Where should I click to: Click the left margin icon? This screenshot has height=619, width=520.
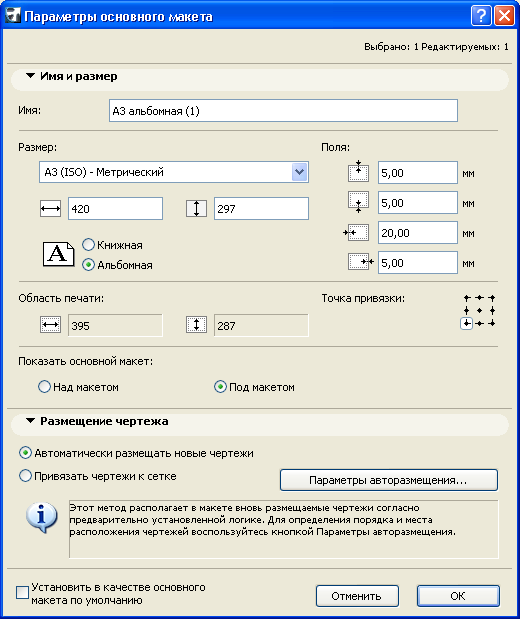[x=357, y=233]
